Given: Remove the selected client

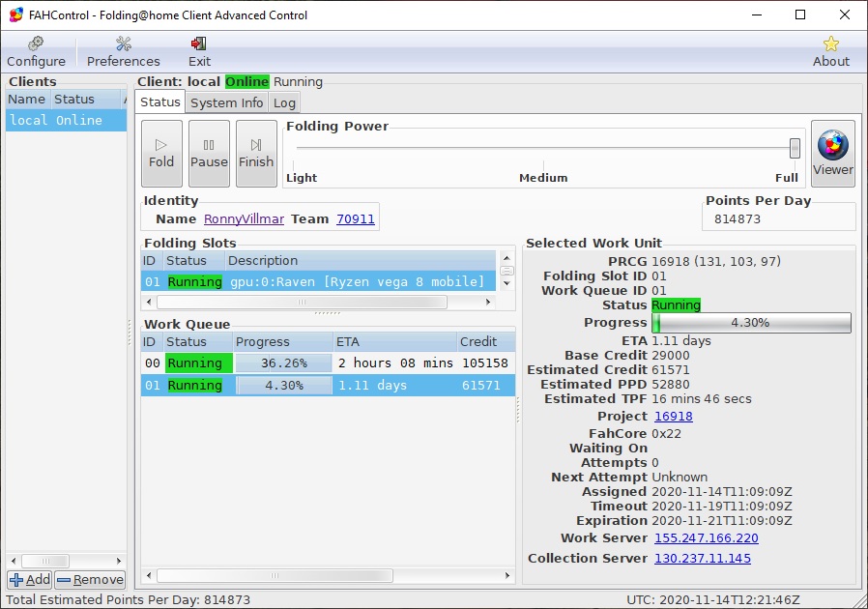Looking at the screenshot, I should (x=90, y=580).
